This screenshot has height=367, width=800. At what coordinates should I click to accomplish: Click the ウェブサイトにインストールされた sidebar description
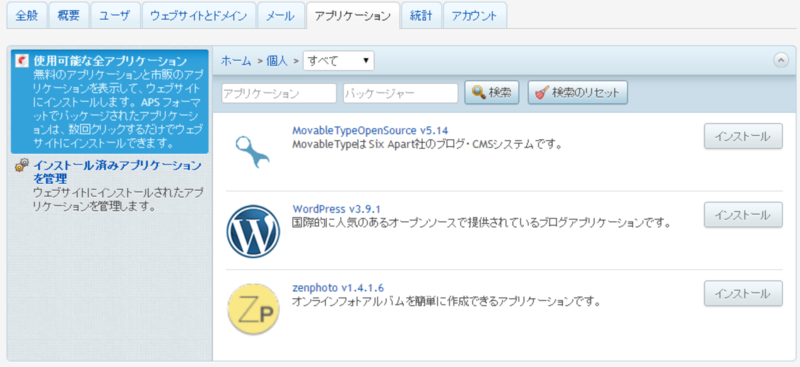point(118,200)
